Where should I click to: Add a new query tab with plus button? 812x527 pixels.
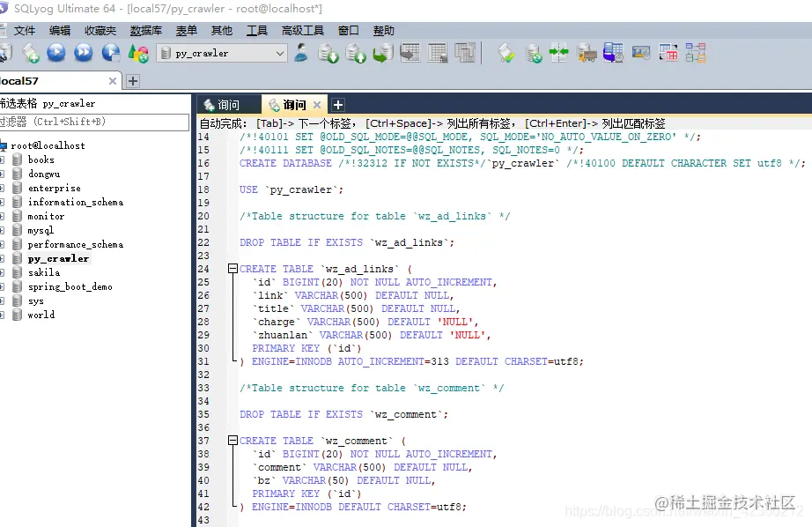tap(338, 105)
